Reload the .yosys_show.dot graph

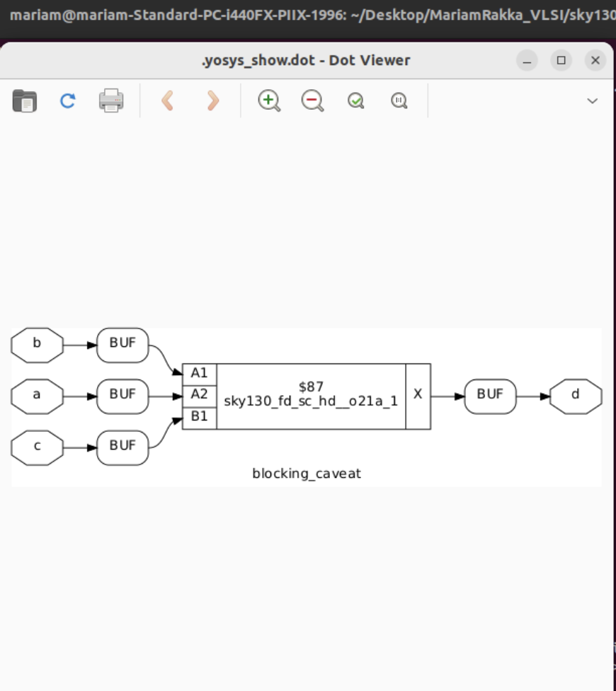tap(67, 100)
